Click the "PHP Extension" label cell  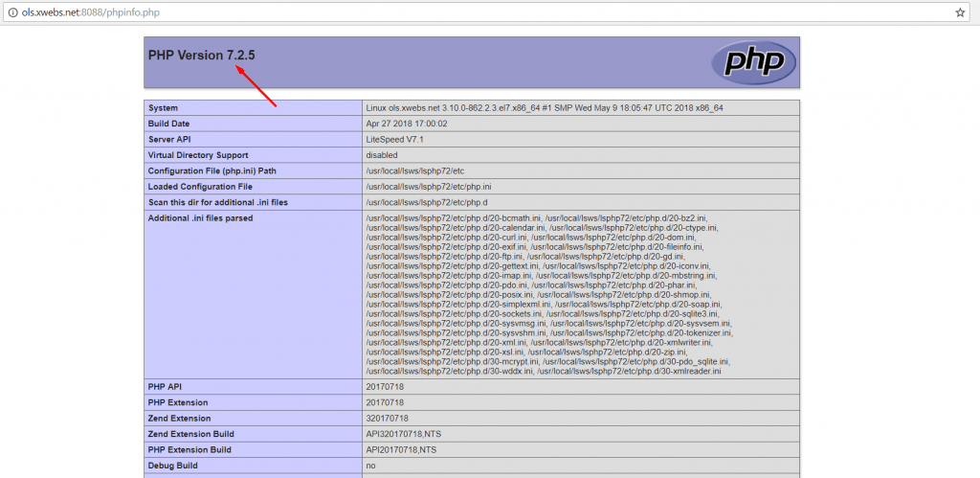point(253,402)
